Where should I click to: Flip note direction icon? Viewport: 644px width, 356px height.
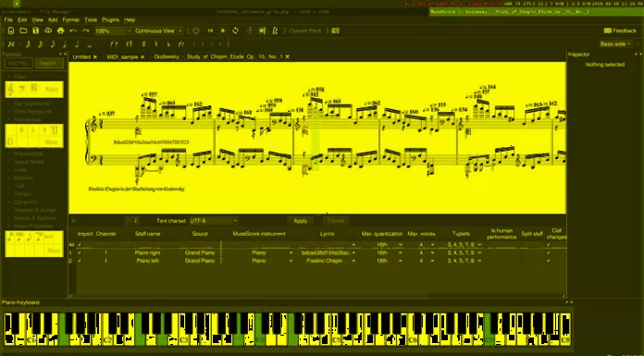(x=181, y=44)
